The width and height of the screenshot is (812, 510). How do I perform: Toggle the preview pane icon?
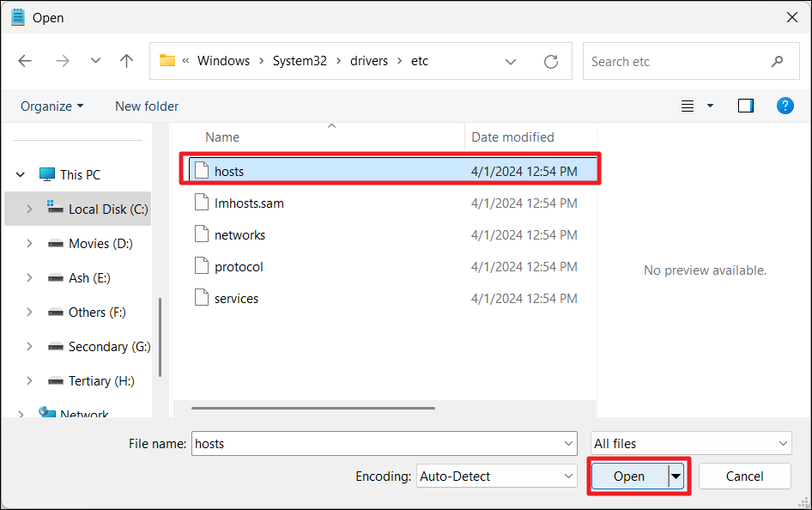(x=745, y=106)
